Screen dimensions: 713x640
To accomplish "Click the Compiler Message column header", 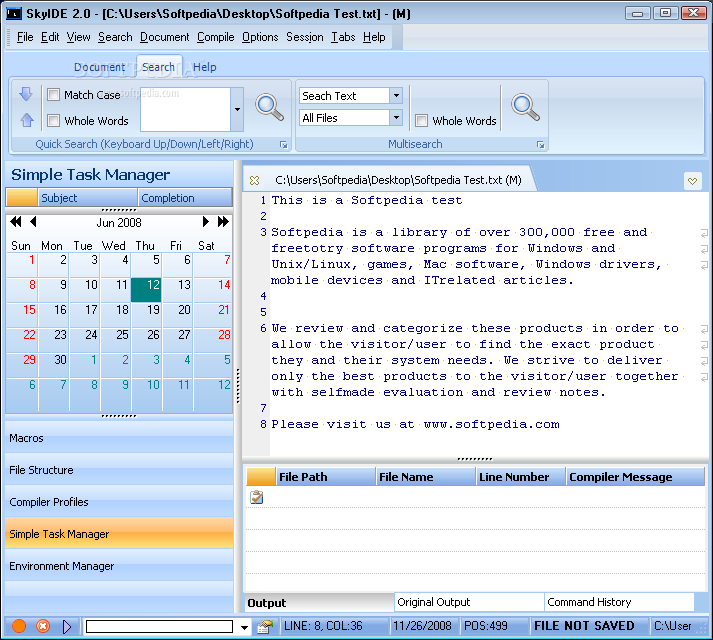I will (x=635, y=477).
